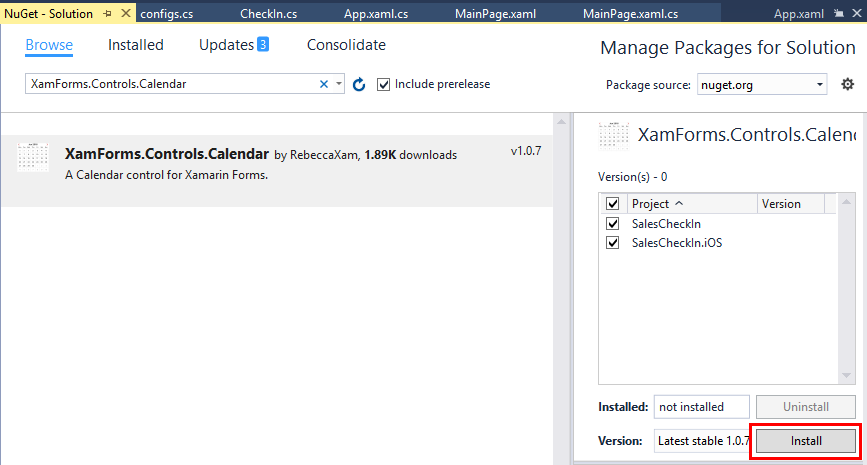Screen dimensions: 867x465
Task: Close the NuGet - Solution tab
Action: tap(126, 13)
